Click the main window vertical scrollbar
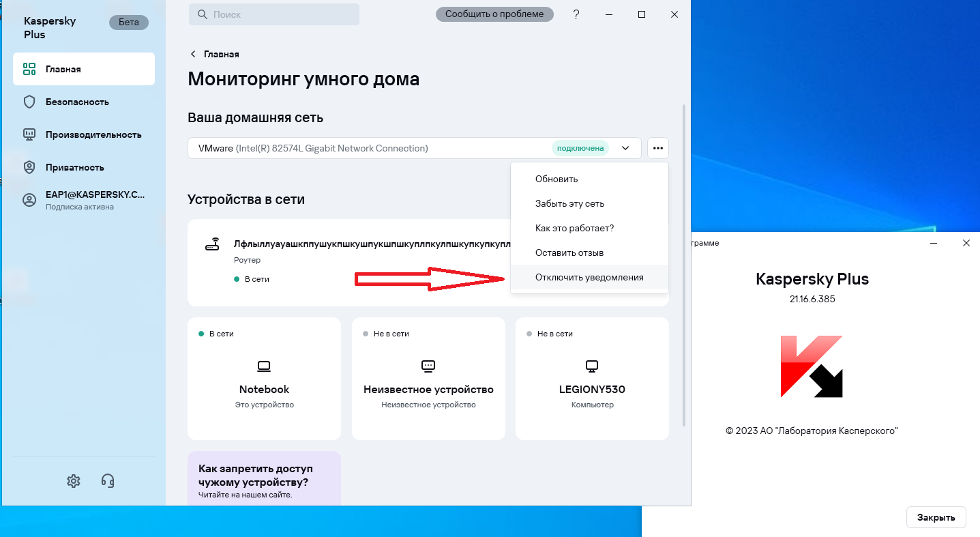 point(684,265)
